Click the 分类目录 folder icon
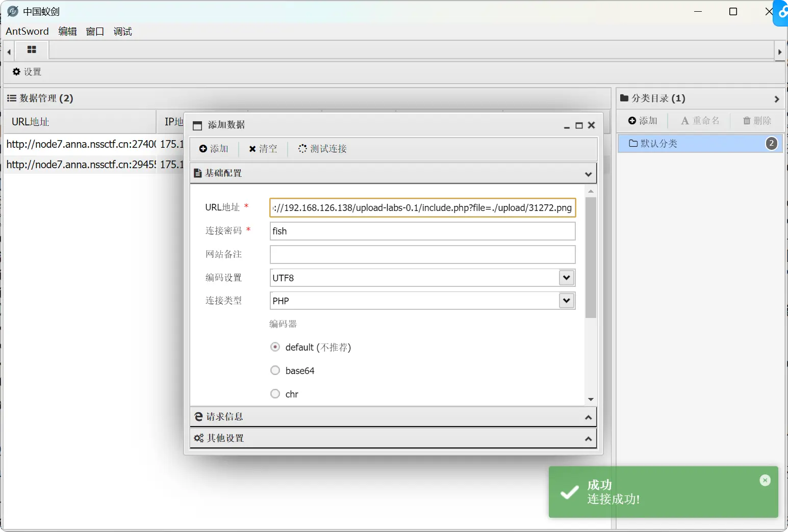 624,98
